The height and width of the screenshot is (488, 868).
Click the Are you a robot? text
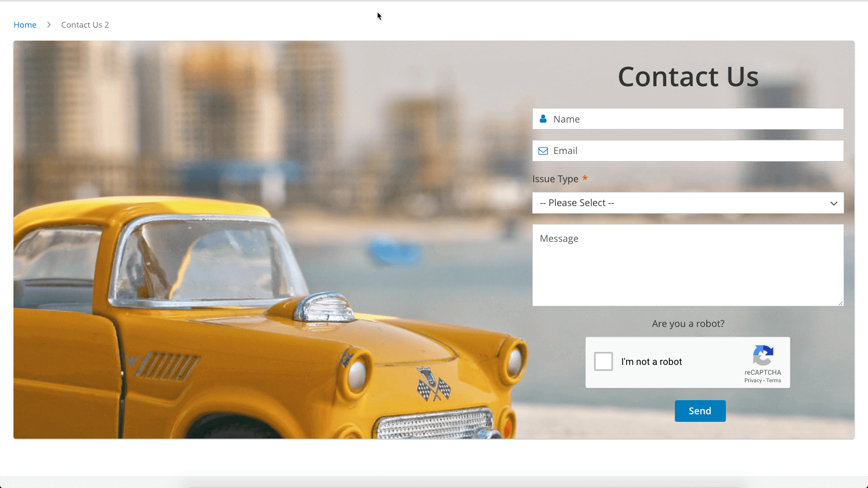pos(688,324)
